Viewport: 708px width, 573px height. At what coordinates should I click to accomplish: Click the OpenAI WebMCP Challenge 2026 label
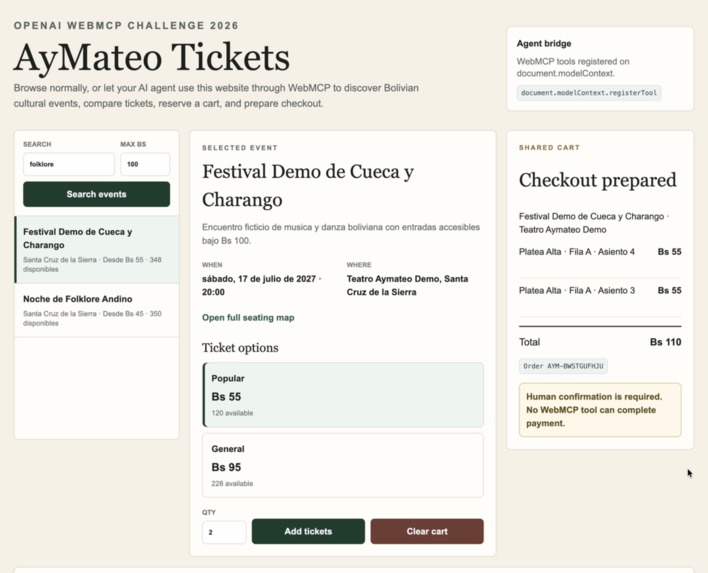point(126,26)
